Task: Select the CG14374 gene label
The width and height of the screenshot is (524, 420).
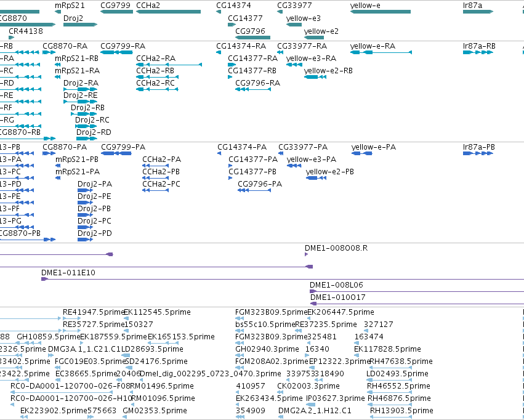Action: pos(233,6)
